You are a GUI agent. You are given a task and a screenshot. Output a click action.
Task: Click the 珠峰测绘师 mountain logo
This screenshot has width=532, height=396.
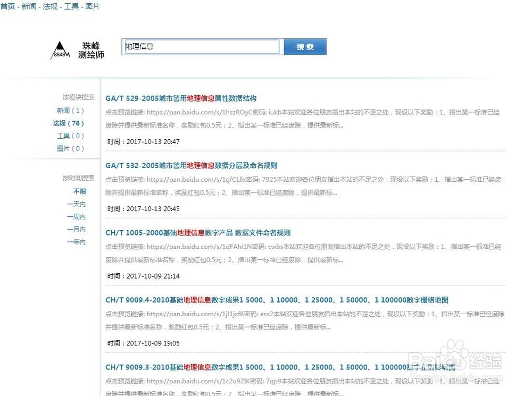[x=60, y=50]
